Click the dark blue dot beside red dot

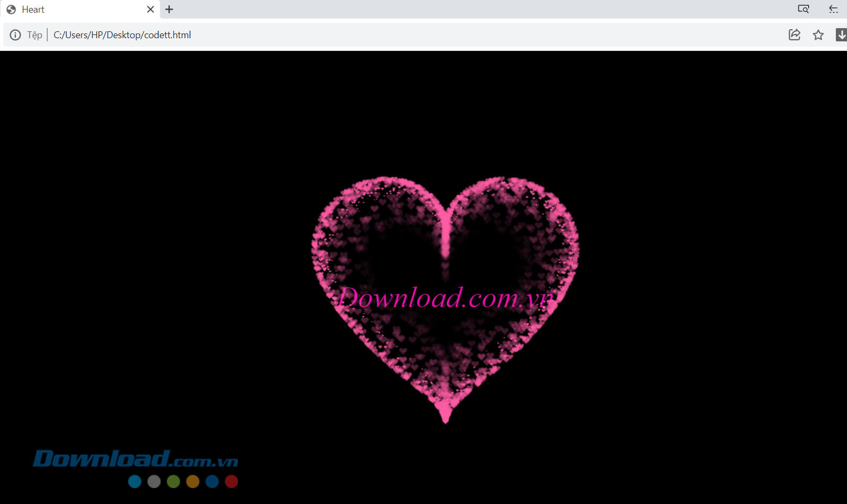click(x=212, y=481)
